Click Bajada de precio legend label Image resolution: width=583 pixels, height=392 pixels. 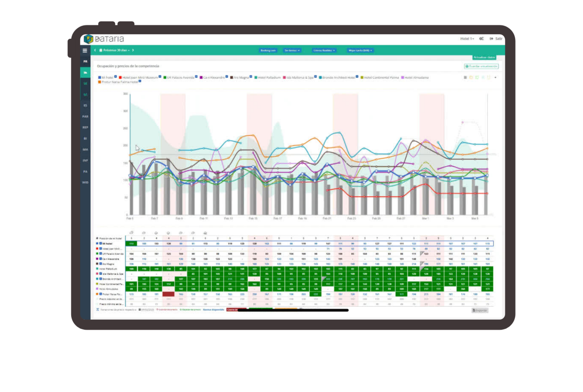(190, 310)
